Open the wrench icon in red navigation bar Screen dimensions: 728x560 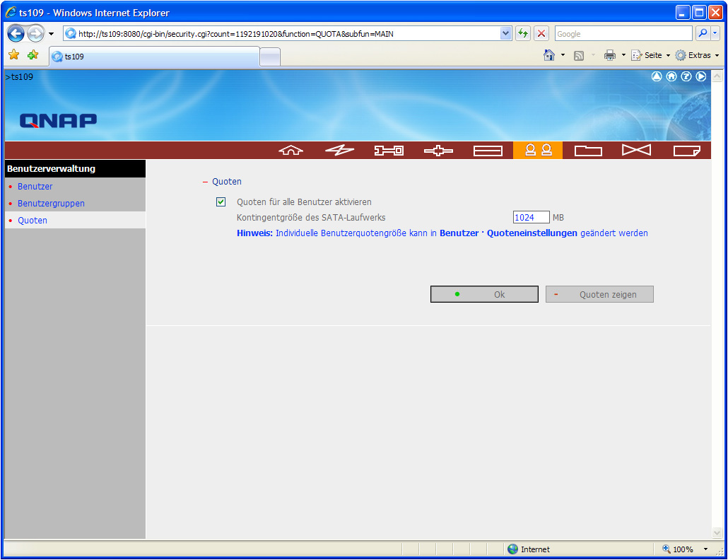point(389,151)
